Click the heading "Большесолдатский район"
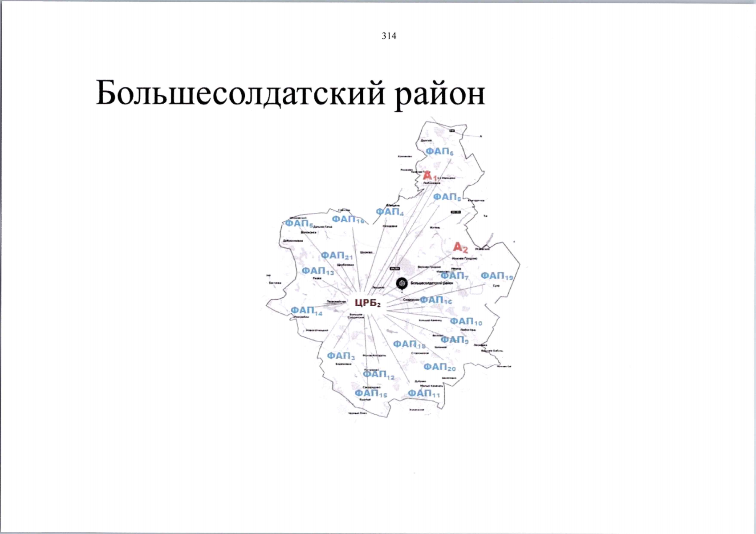The width and height of the screenshot is (756, 534). click(x=290, y=94)
